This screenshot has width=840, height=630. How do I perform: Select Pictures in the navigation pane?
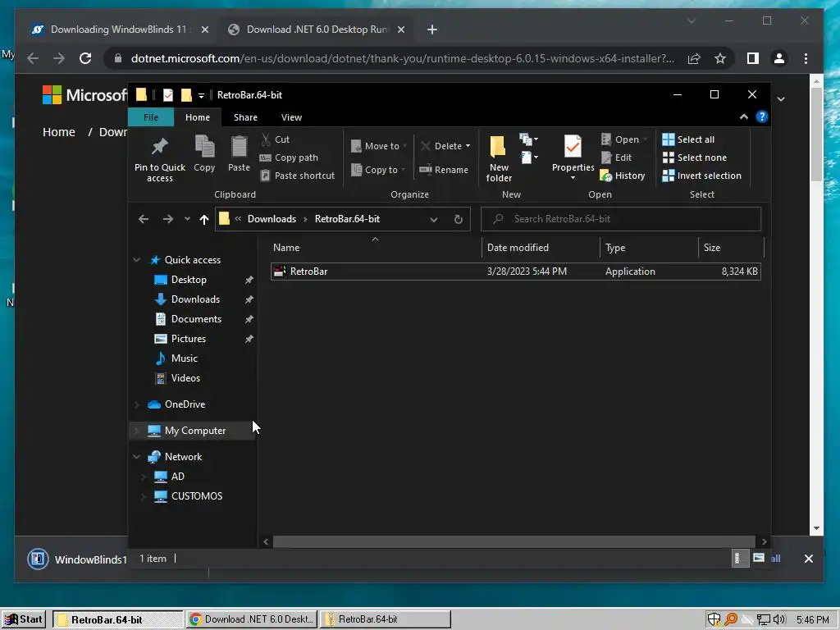[x=188, y=339]
